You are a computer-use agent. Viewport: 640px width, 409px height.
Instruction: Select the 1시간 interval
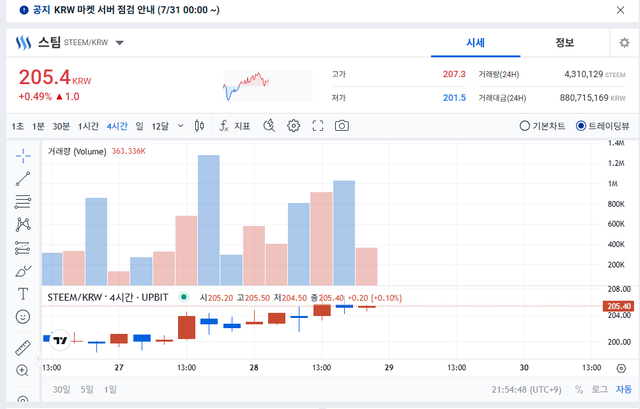click(x=88, y=126)
